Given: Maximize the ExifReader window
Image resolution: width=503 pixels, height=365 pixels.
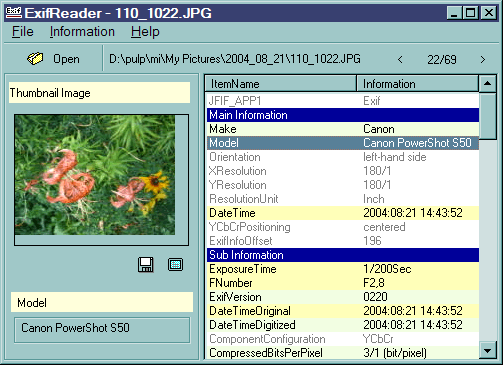Looking at the screenshot, I should coord(470,13).
